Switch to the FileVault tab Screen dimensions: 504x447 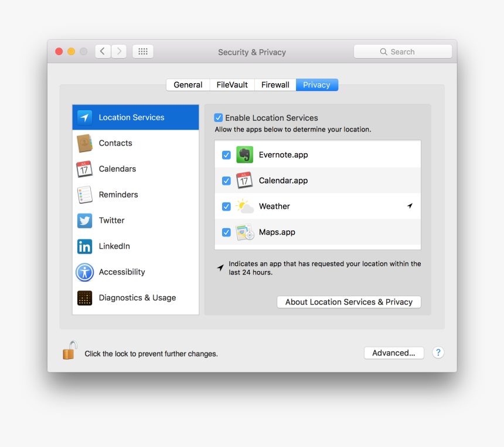pos(232,85)
